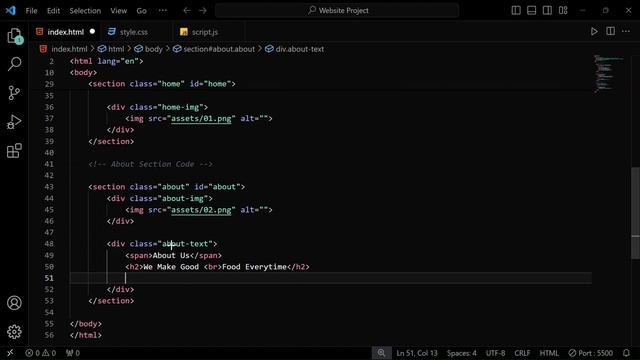This screenshot has height=360, width=640.
Task: Toggle bottom panel layout icon
Action: [531, 11]
